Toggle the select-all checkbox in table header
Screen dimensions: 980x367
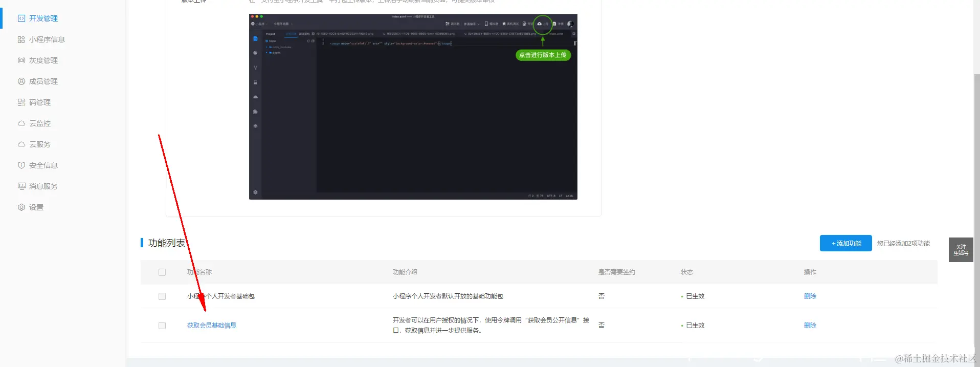coord(162,272)
